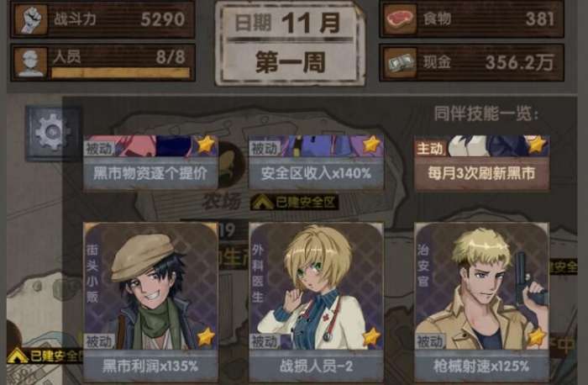
Task: Click the 日期 11月 第一周 date panel
Action: (x=290, y=45)
